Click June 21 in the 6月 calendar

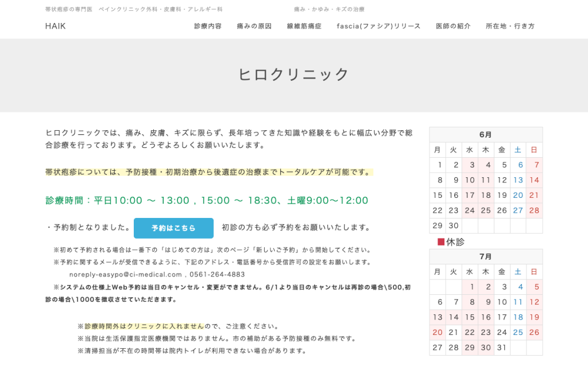535,196
